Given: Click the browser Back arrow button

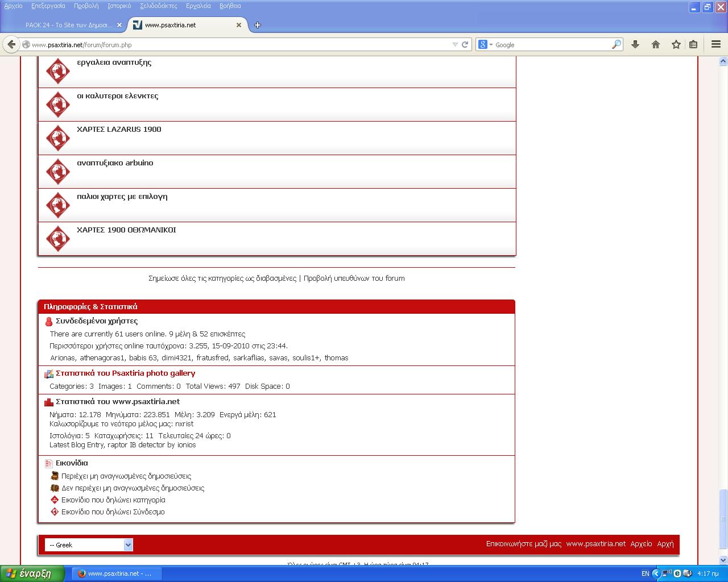Looking at the screenshot, I should tap(11, 44).
